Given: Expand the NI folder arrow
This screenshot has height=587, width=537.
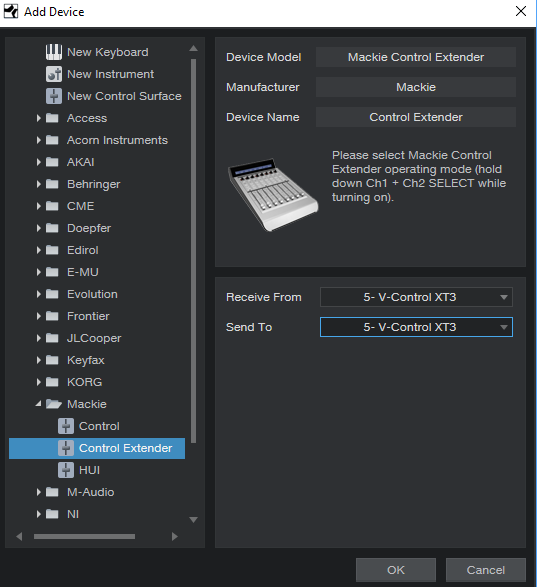Looking at the screenshot, I should (39, 514).
